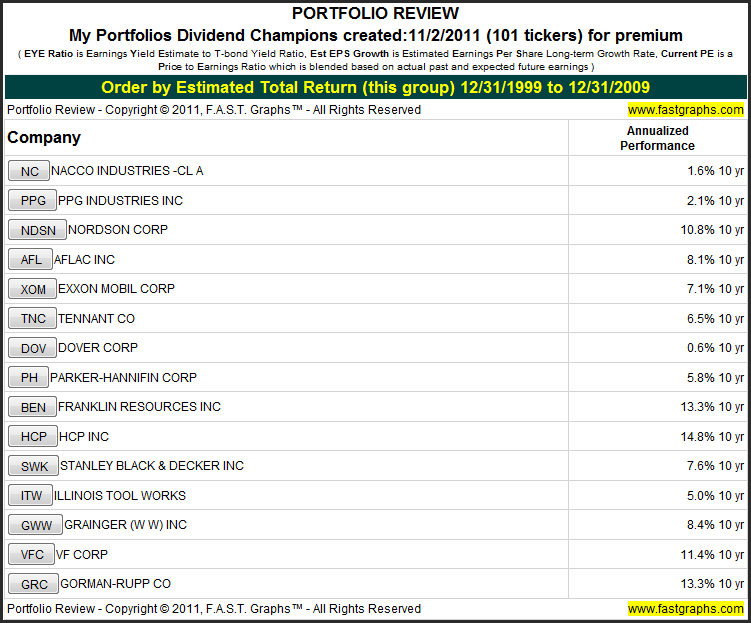
Task: Click the 5.8% 10 yr performance value
Action: 716,377
